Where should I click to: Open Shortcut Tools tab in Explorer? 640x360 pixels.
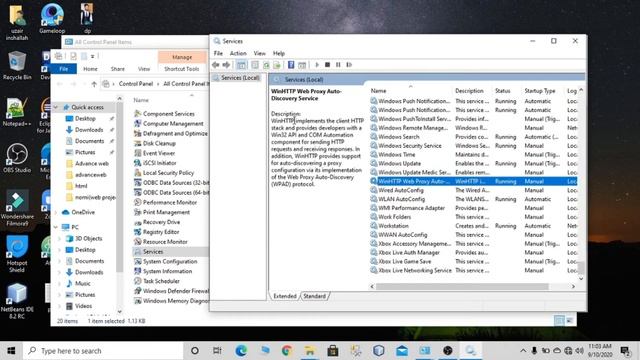tap(182, 69)
